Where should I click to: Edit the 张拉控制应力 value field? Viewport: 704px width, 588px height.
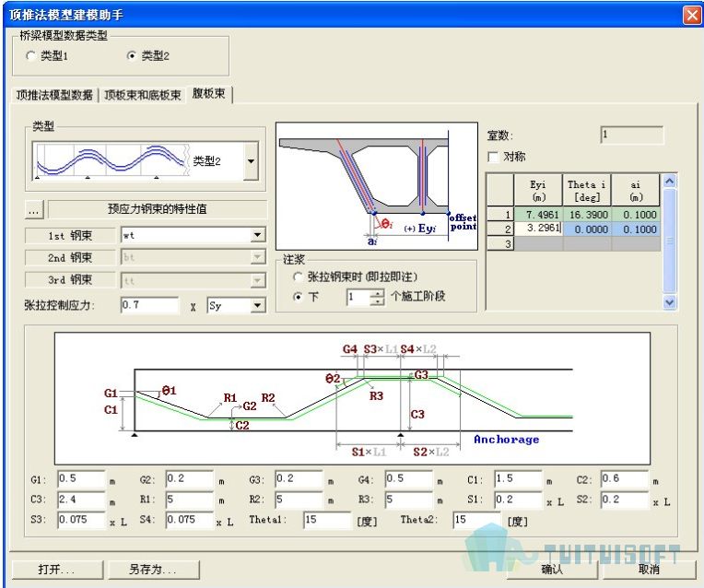[x=149, y=305]
